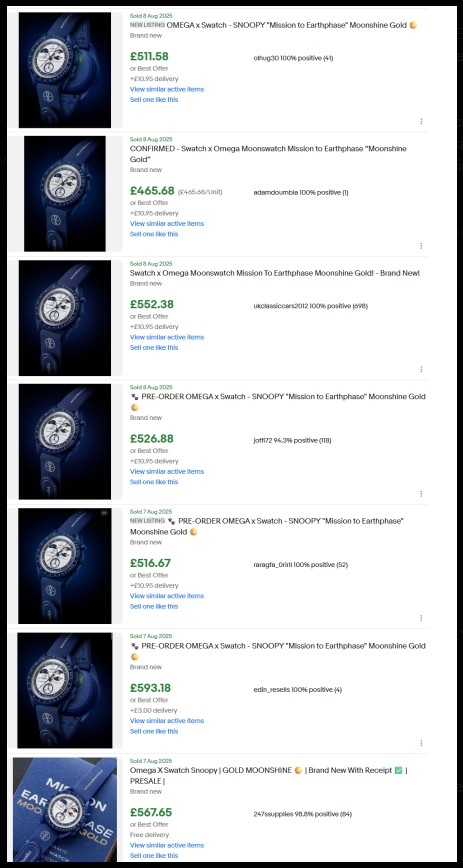463x868 pixels.
Task: Open the Omega X Swatch Snoopy GOLD MOONSHINE title
Action: [269, 776]
